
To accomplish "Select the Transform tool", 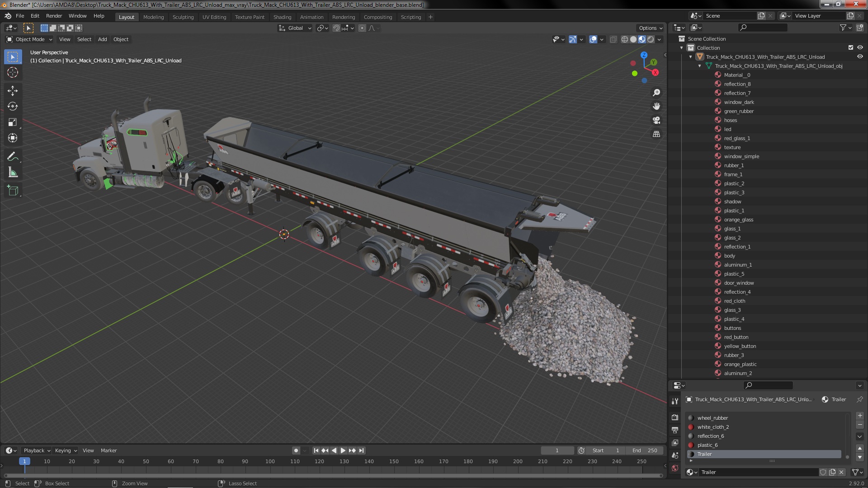I will click(x=13, y=138).
